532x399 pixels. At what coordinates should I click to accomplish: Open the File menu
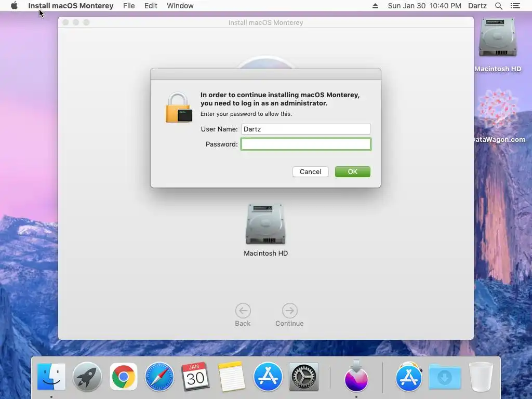pos(129,6)
